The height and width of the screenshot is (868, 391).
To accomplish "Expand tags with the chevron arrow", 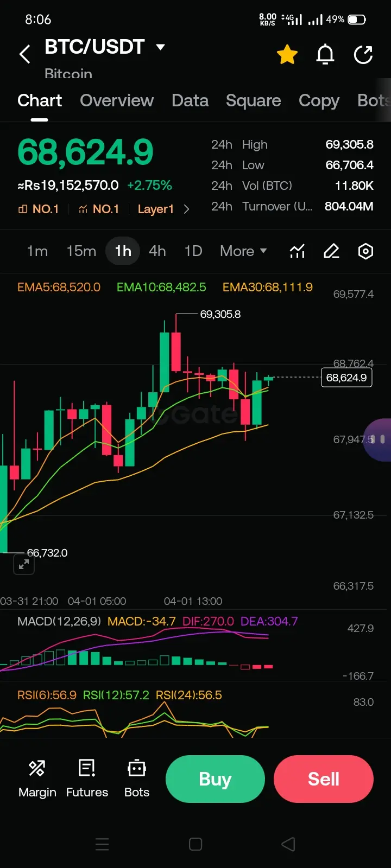I will click(x=186, y=209).
